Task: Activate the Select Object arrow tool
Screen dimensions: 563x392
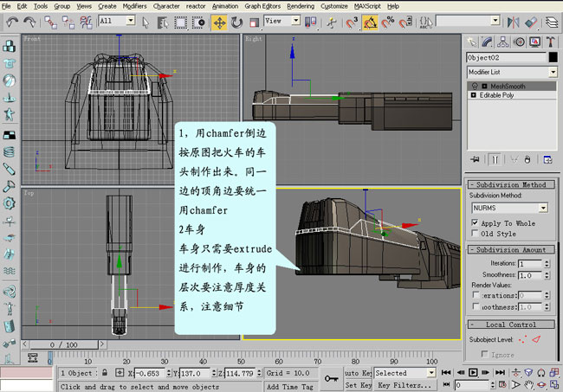Action: (x=146, y=22)
